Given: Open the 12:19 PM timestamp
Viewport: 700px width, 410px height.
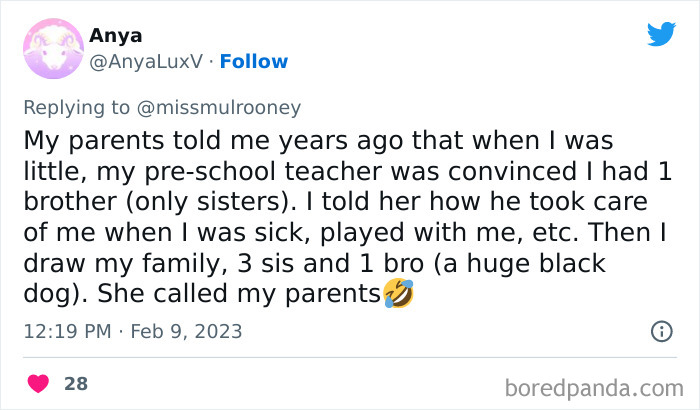Looking at the screenshot, I should point(66,331).
